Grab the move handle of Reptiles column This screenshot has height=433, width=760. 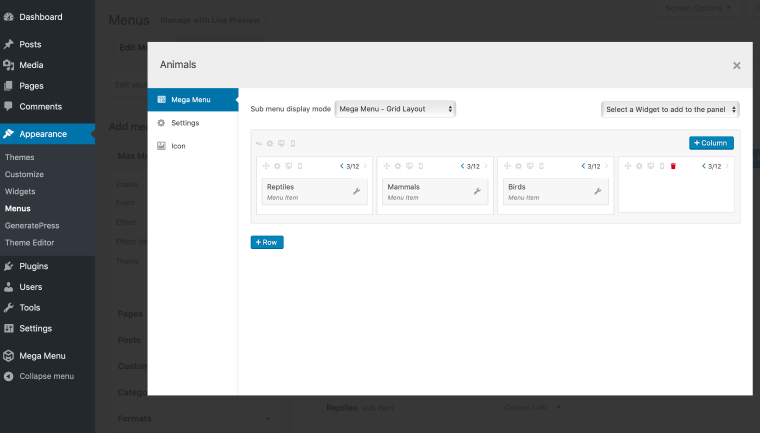tap(266, 166)
